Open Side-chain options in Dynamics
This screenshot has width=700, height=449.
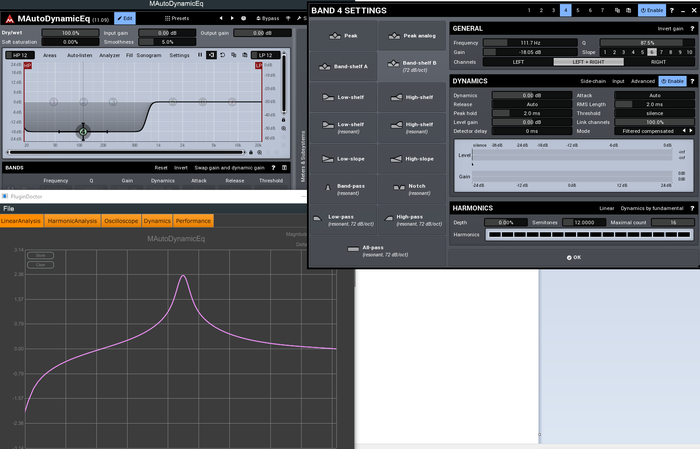click(593, 81)
